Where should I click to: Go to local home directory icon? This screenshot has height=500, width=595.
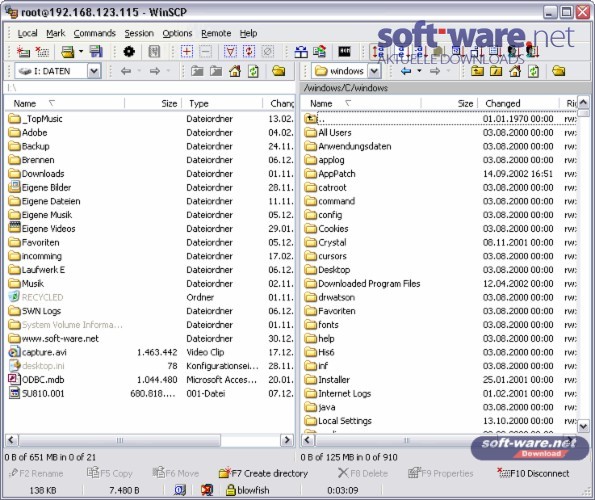235,71
